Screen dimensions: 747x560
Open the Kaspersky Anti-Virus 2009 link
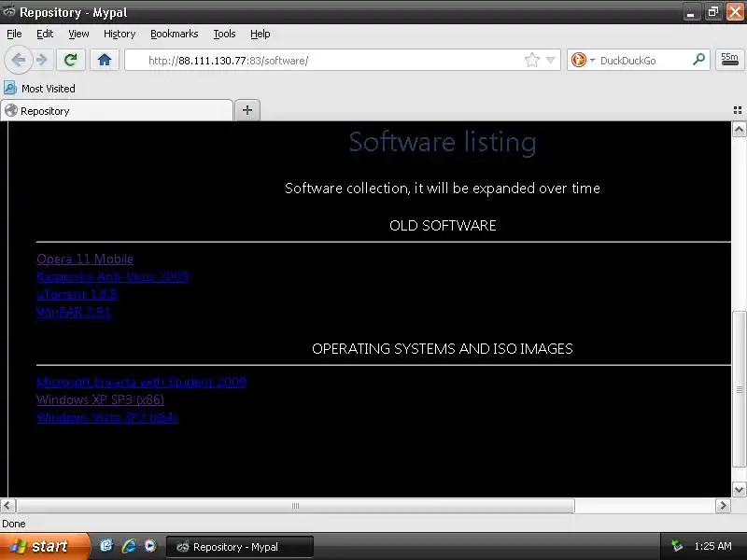(x=113, y=276)
